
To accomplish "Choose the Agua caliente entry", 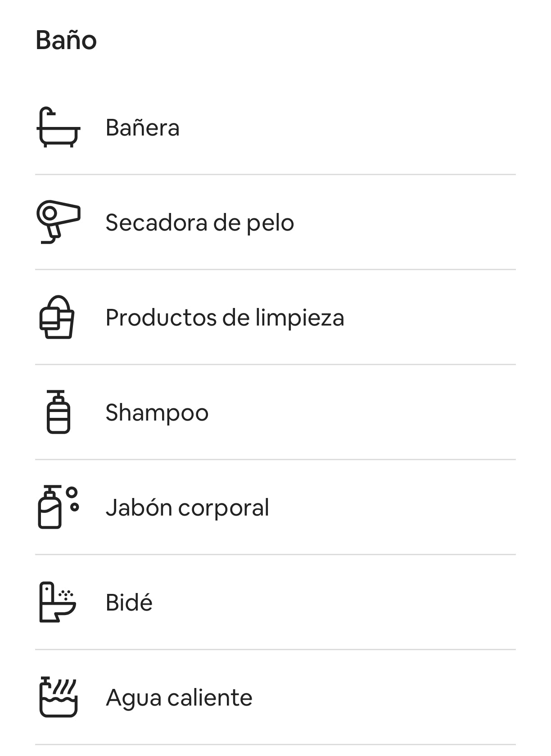I will (179, 697).
